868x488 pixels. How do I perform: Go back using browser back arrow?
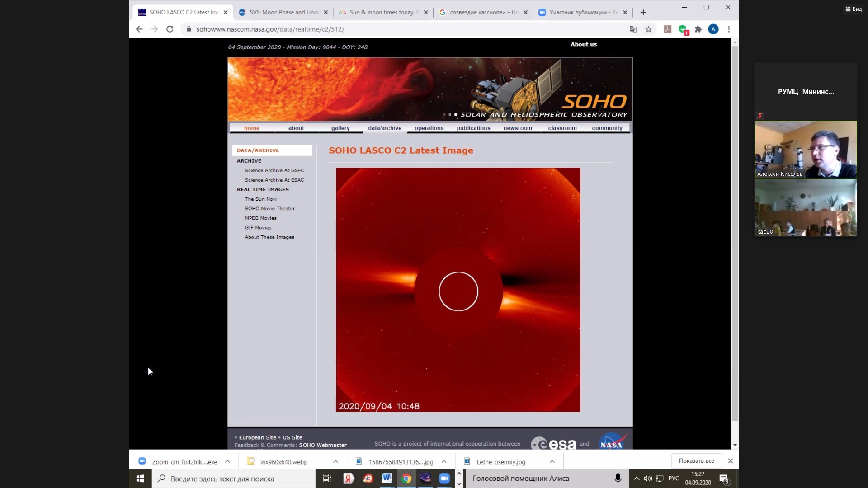(139, 29)
